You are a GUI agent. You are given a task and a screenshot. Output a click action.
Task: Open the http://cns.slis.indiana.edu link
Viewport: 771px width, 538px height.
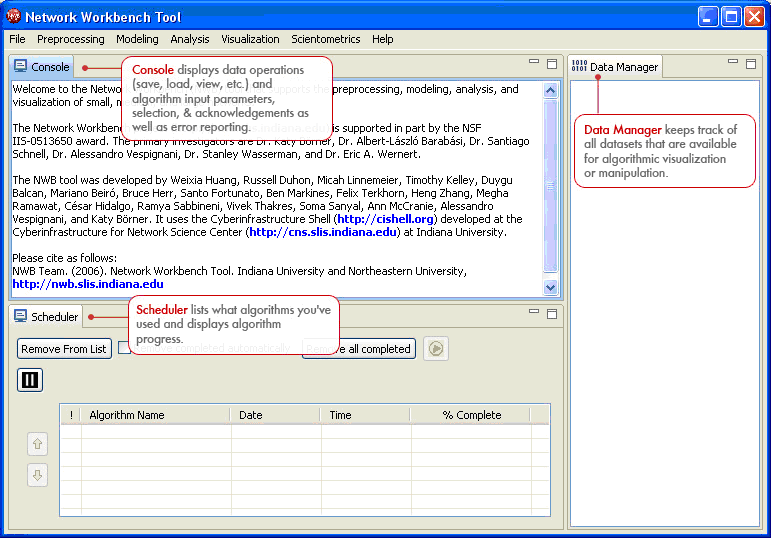(x=323, y=232)
